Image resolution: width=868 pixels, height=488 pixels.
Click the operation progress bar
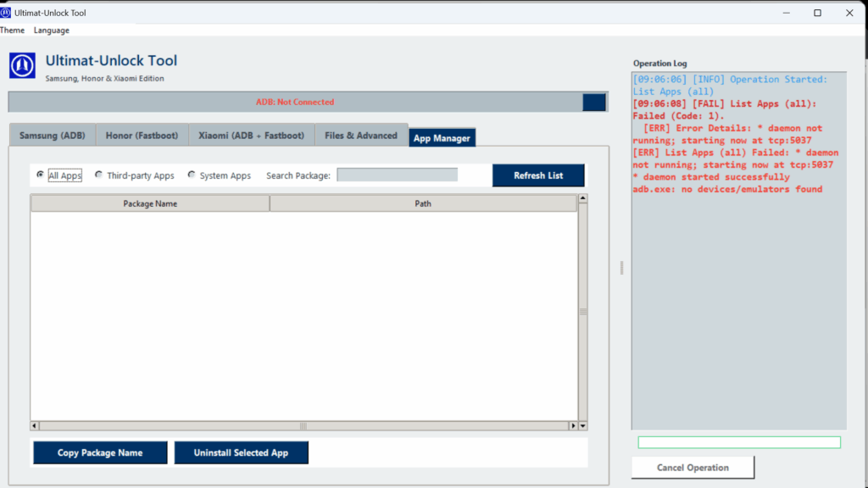[738, 442]
